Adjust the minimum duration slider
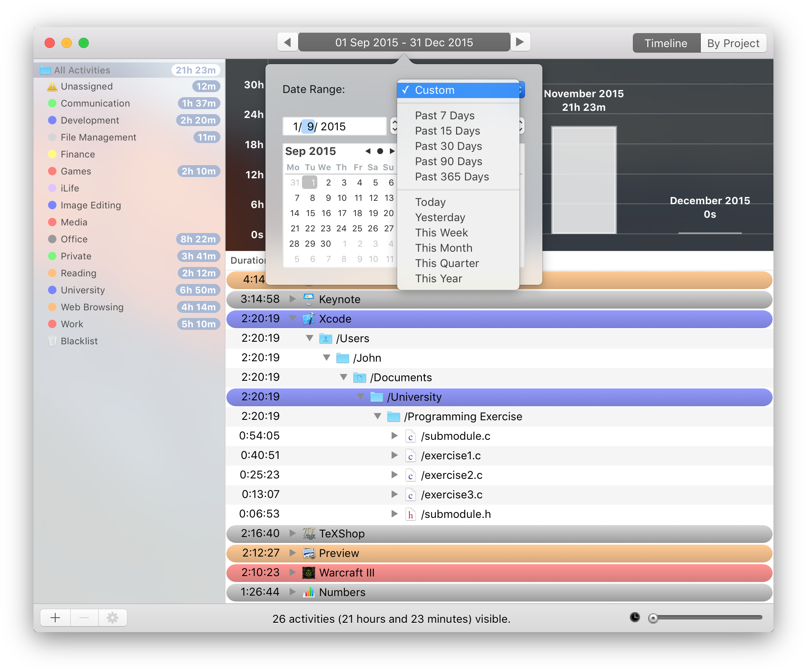 [653, 618]
